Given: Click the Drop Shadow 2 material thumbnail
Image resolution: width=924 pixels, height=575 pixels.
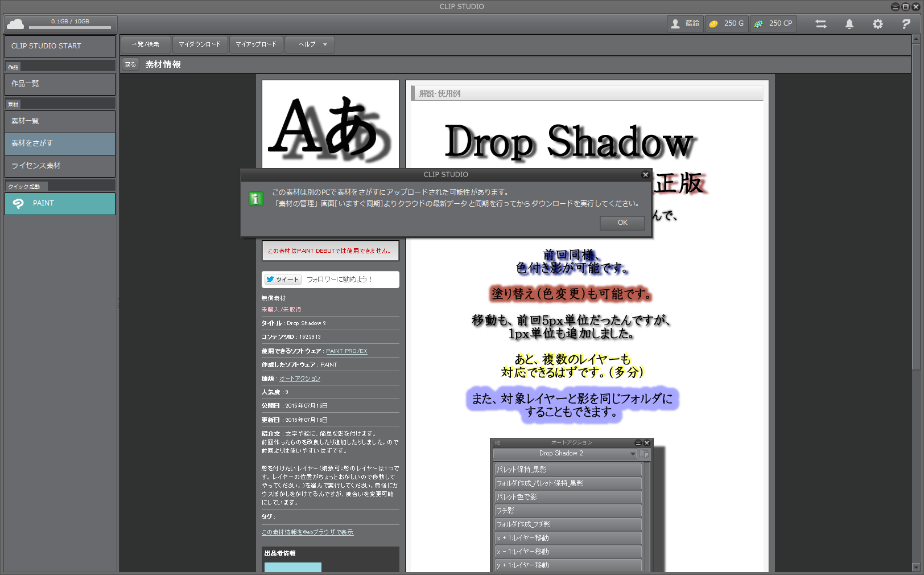Looking at the screenshot, I should point(330,124).
